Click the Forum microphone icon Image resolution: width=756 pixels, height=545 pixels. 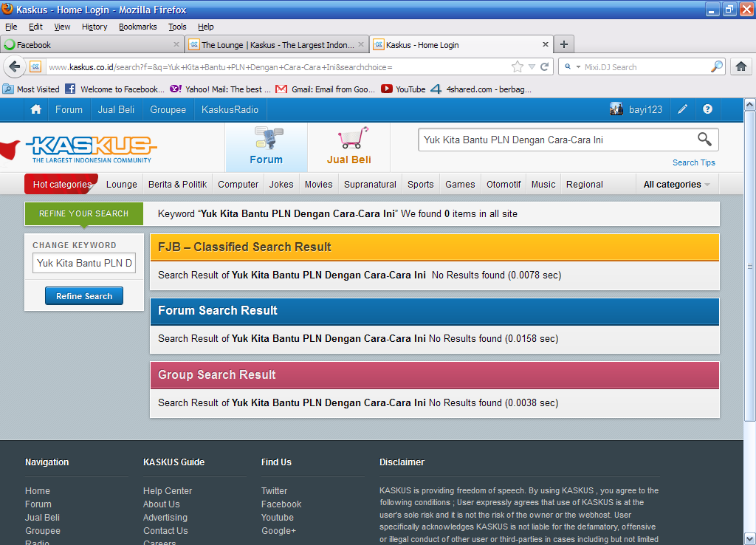click(269, 138)
